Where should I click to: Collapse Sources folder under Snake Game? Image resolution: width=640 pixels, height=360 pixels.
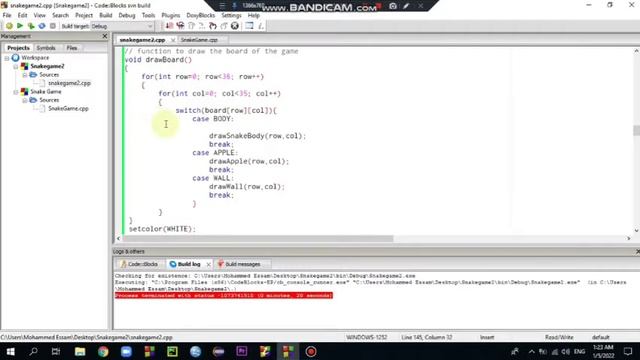tap(25, 100)
